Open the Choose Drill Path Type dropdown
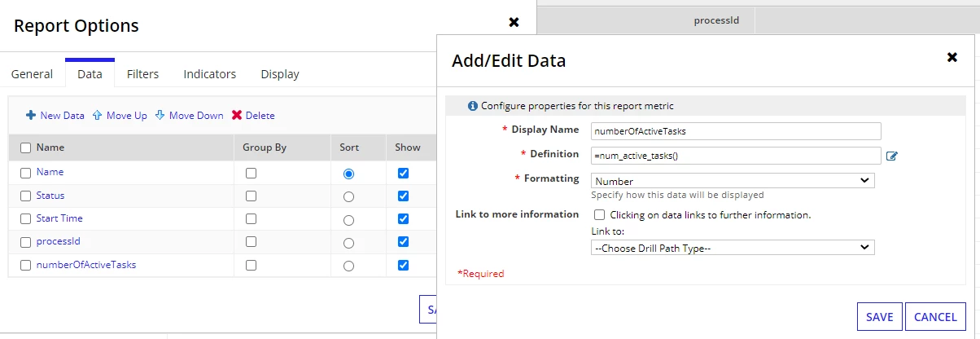This screenshot has width=980, height=339. [x=733, y=248]
